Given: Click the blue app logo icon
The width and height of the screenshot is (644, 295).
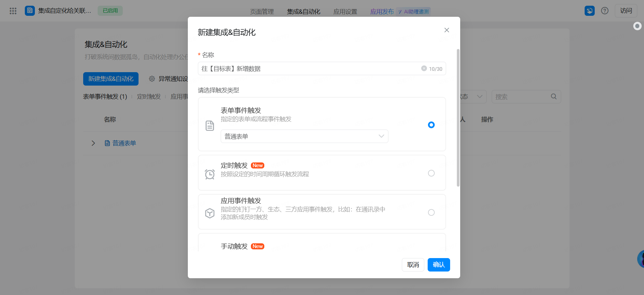Looking at the screenshot, I should point(30,11).
